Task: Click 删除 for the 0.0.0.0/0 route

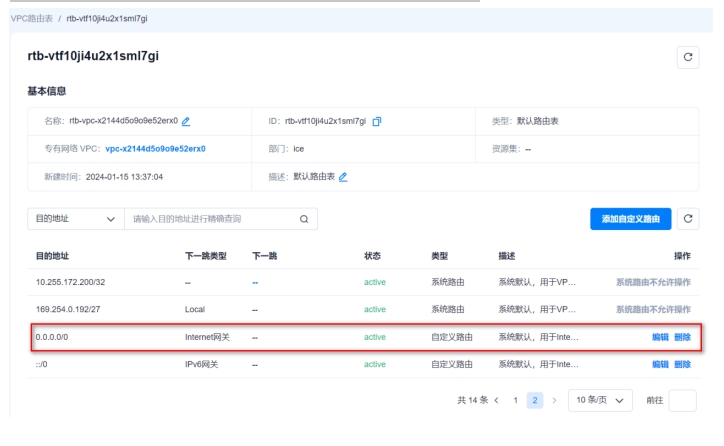Action: 682,337
